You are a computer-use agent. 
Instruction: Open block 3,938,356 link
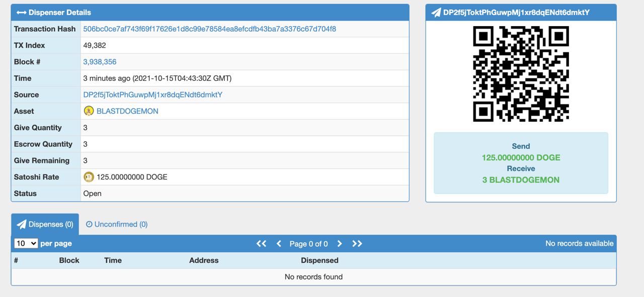(100, 62)
